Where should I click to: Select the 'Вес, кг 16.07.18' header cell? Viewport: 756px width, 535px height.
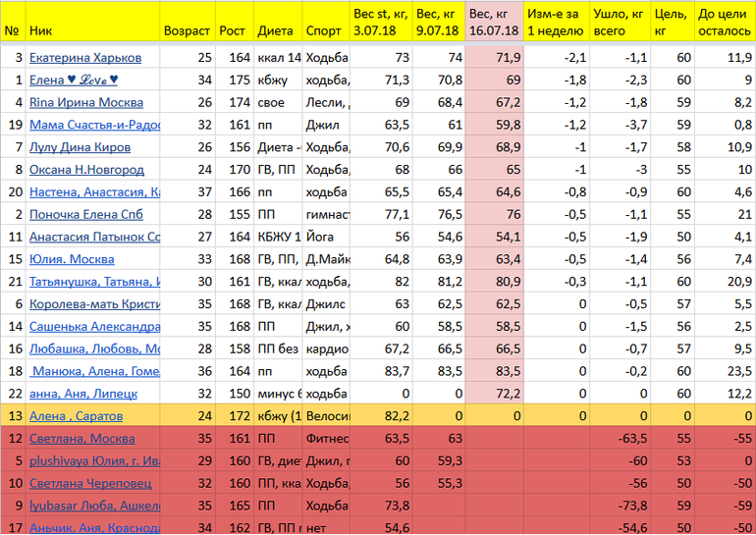[x=495, y=22]
